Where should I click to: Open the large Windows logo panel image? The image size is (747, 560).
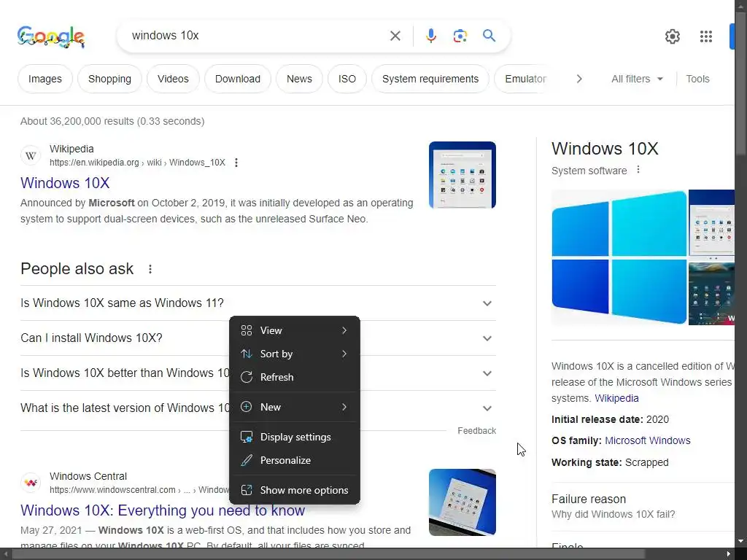click(619, 257)
